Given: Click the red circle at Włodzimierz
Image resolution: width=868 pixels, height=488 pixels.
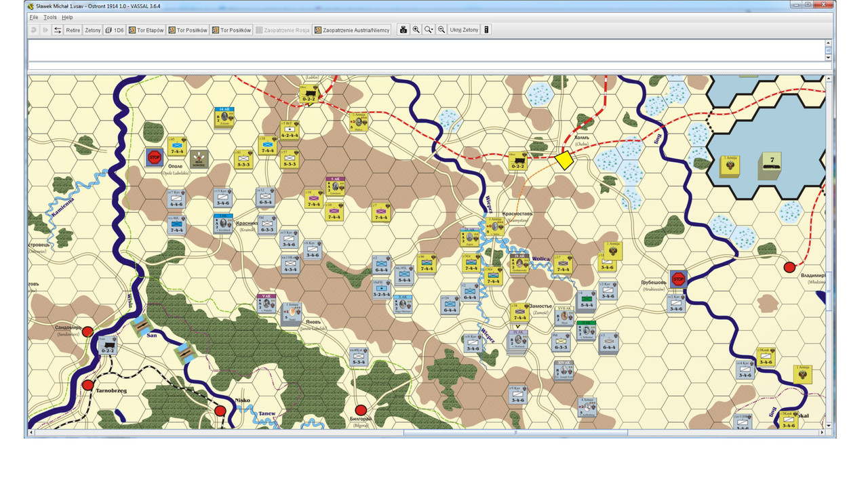Looking at the screenshot, I should pyautogui.click(x=789, y=267).
